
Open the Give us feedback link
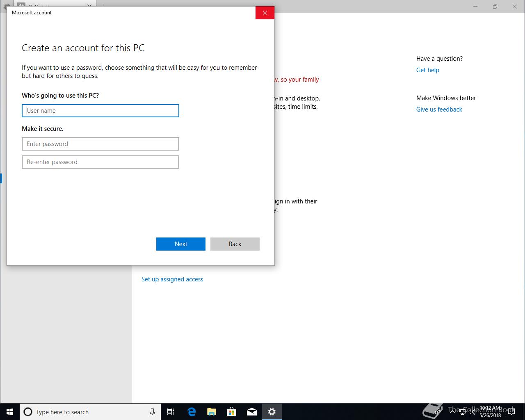pos(439,110)
